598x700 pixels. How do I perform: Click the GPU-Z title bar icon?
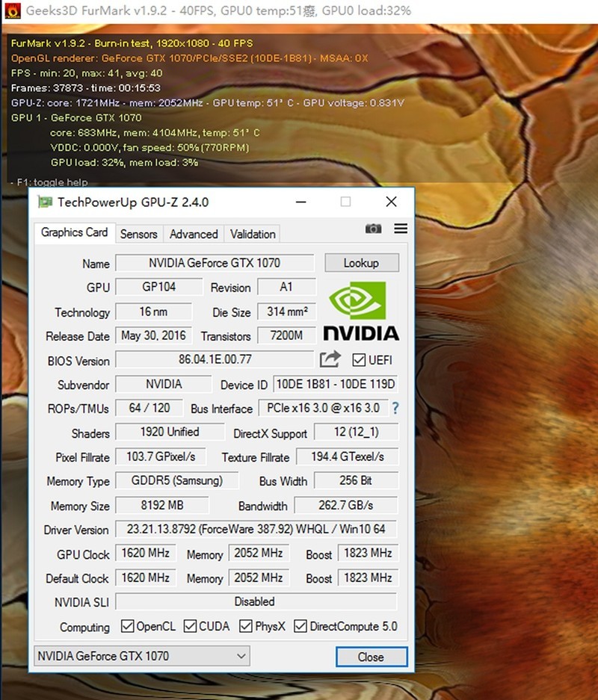coord(45,202)
